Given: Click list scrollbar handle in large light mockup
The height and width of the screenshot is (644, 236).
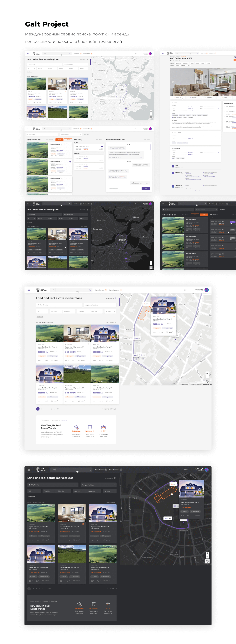Looking at the screenshot, I should [x=119, y=302].
